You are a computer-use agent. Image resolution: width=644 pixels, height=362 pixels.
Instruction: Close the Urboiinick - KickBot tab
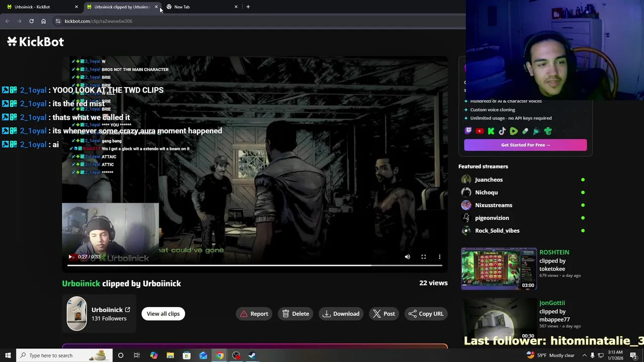coord(76,7)
